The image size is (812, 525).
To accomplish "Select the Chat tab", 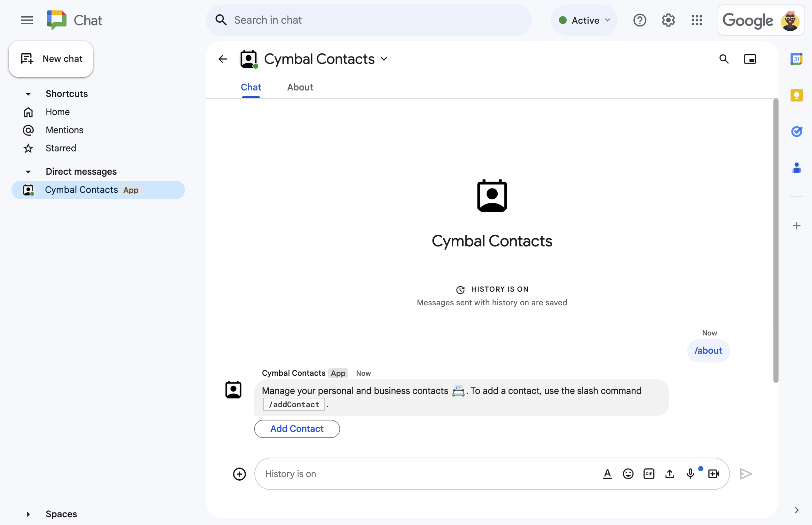I will (x=251, y=87).
